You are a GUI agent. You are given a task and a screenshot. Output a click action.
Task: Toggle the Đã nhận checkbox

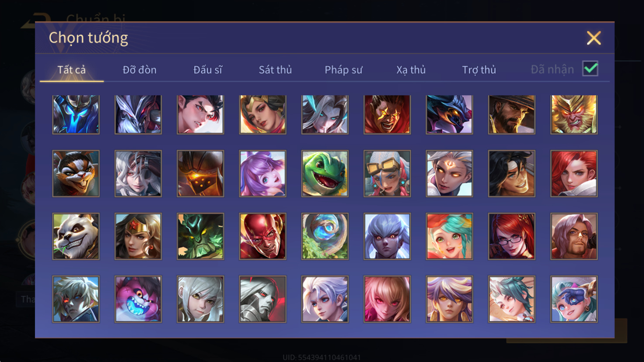pyautogui.click(x=590, y=69)
